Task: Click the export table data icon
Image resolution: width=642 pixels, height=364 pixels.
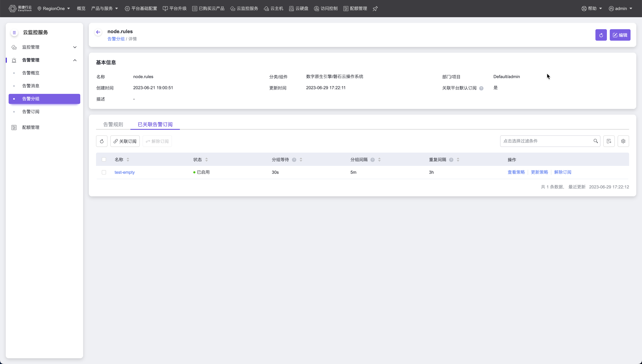Action: coord(609,141)
